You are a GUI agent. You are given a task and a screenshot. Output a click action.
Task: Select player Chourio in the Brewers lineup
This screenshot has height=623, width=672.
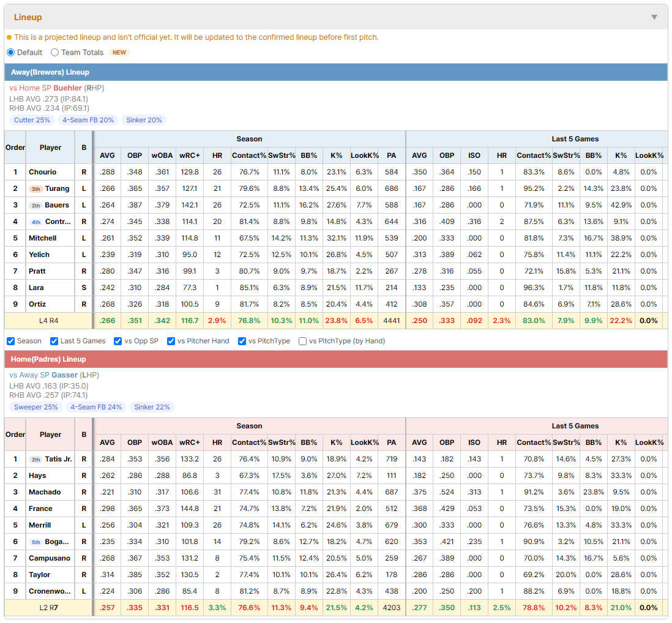[42, 172]
